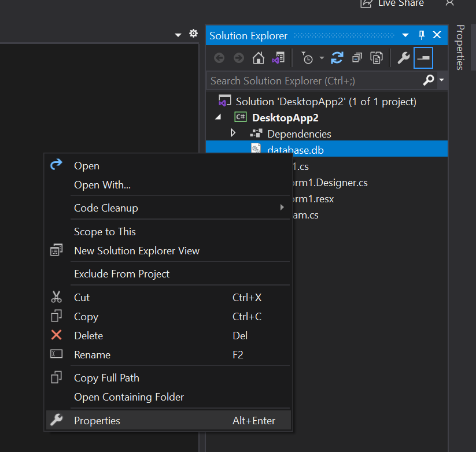Toggle Show All Files button
Image resolution: width=476 pixels, height=452 pixels.
[x=377, y=58]
